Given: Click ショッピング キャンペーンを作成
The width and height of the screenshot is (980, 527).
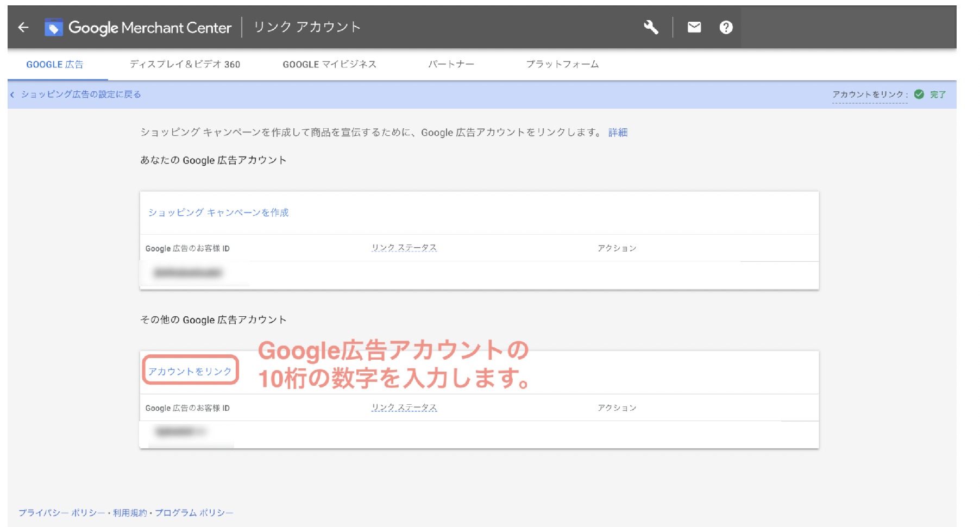Looking at the screenshot, I should 219,213.
